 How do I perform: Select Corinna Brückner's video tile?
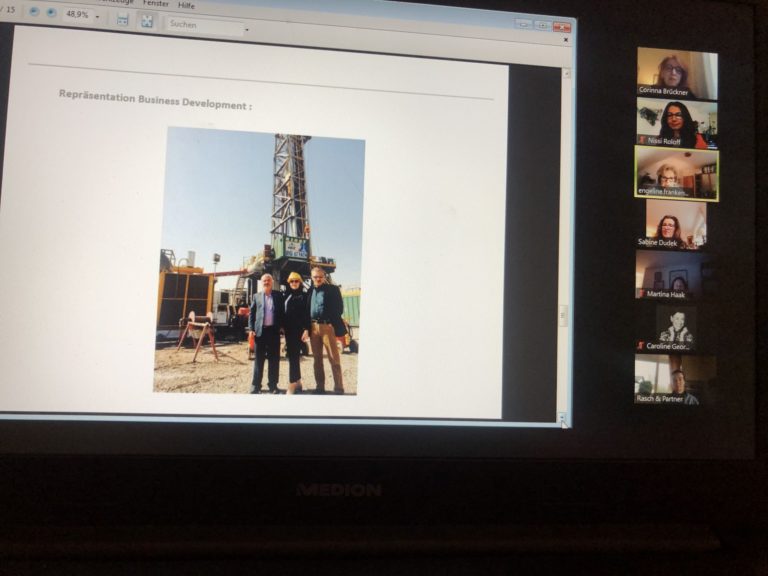[677, 72]
